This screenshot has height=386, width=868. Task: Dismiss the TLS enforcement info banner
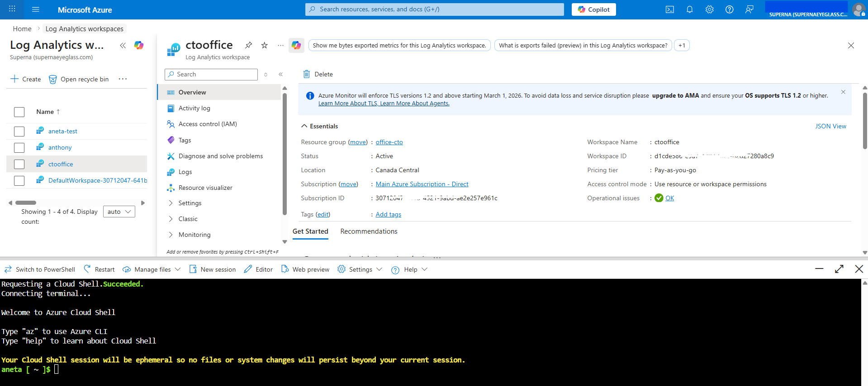click(x=843, y=92)
